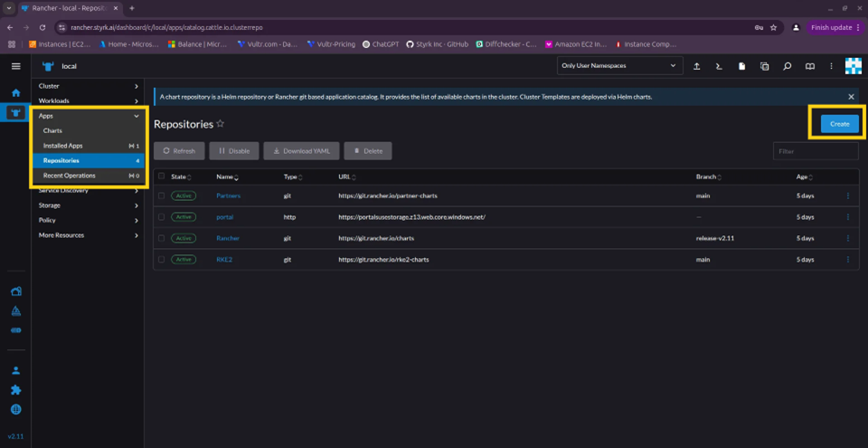The height and width of the screenshot is (448, 868).
Task: Open Recent Operations menu item
Action: tap(89, 176)
